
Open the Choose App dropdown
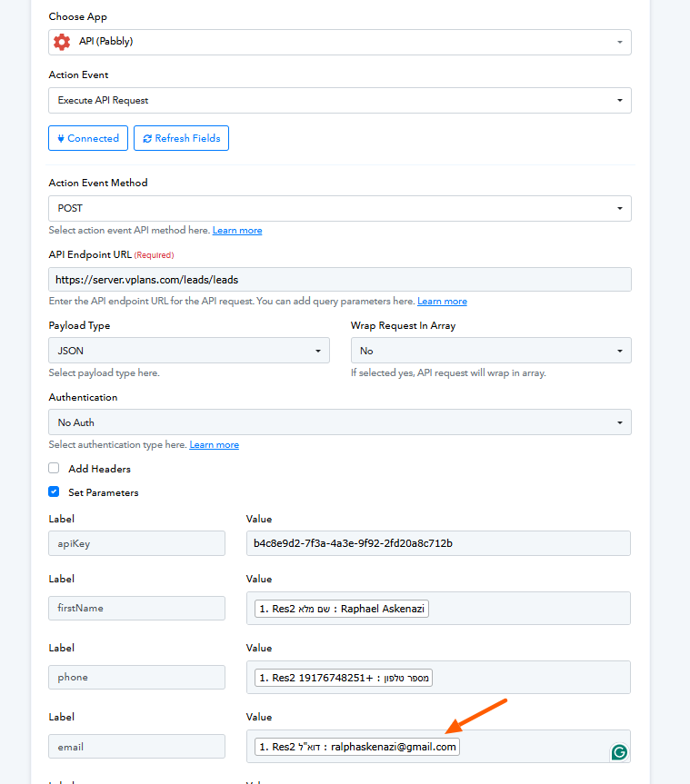point(339,42)
